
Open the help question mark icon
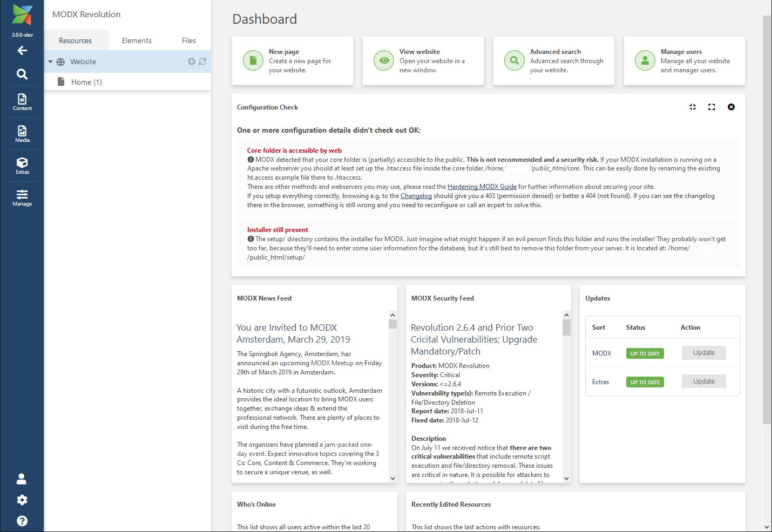(22, 521)
